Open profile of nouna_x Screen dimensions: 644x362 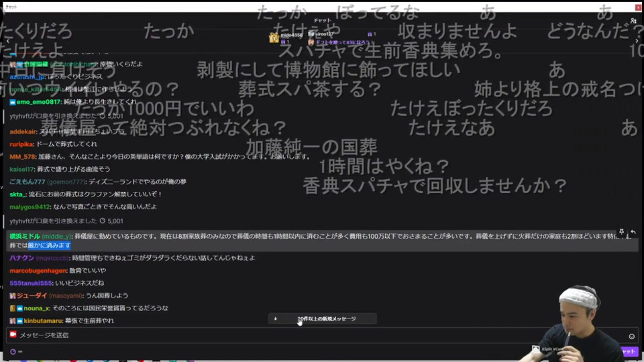pos(36,308)
